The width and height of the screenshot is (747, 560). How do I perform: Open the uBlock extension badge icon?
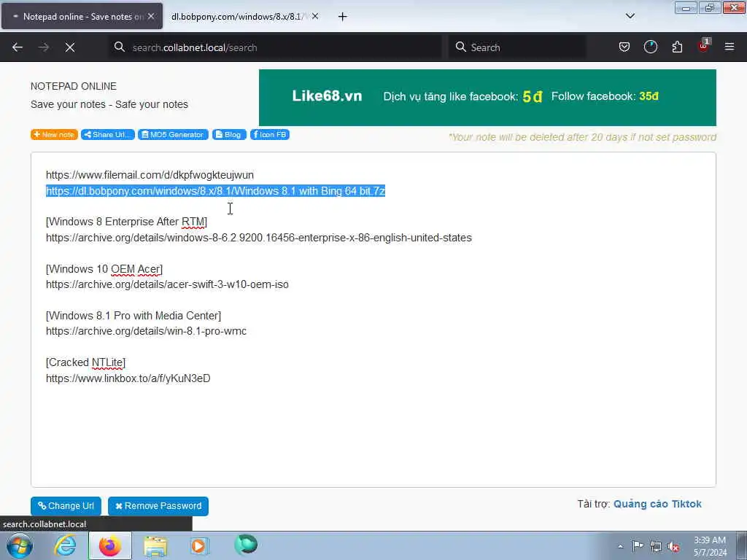point(704,46)
